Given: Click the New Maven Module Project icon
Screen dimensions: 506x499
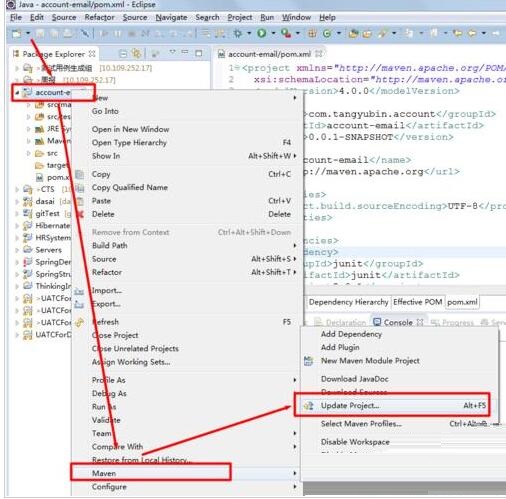Looking at the screenshot, I should click(x=309, y=361).
